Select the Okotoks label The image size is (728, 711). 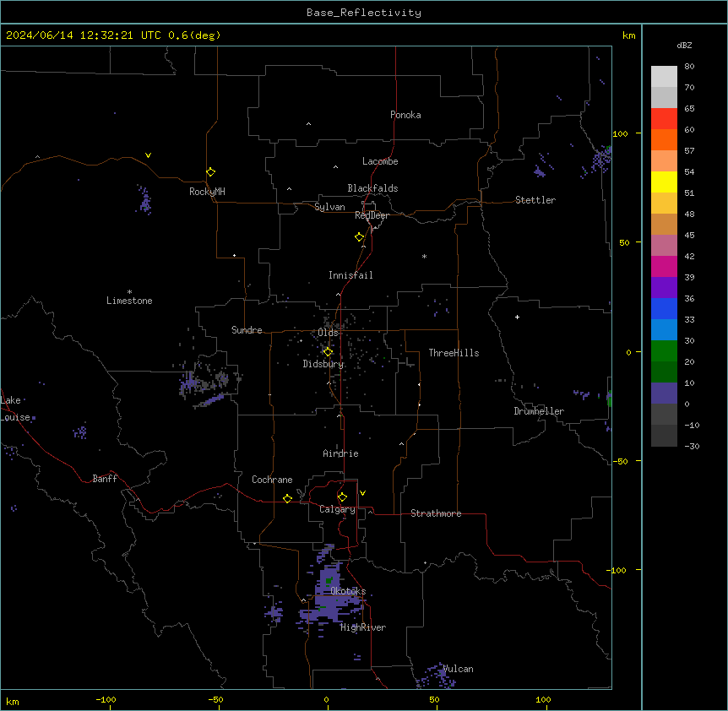348,591
